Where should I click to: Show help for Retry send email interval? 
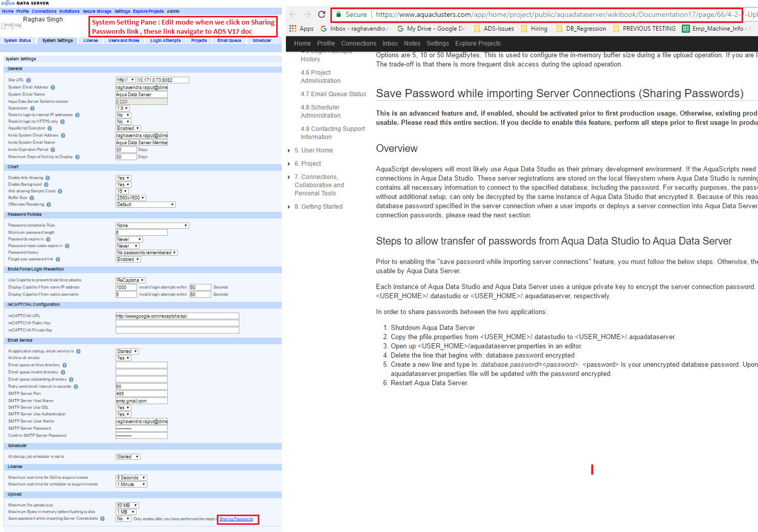(x=76, y=387)
